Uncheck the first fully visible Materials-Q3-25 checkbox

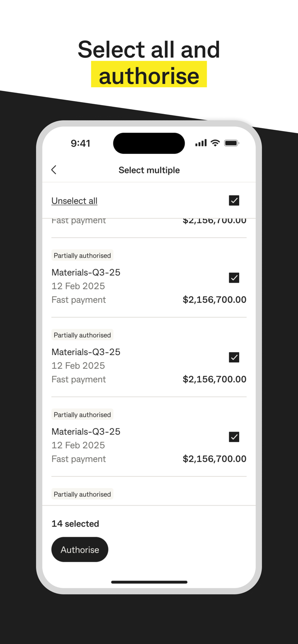[x=234, y=278]
